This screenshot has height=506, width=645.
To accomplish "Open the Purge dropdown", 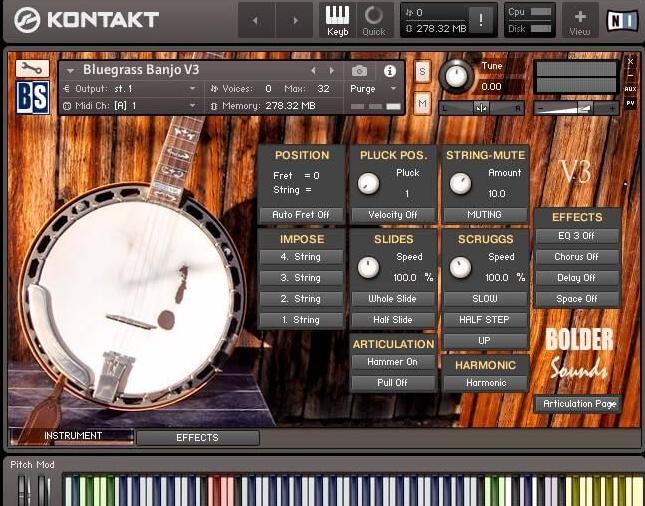I will click(x=374, y=89).
